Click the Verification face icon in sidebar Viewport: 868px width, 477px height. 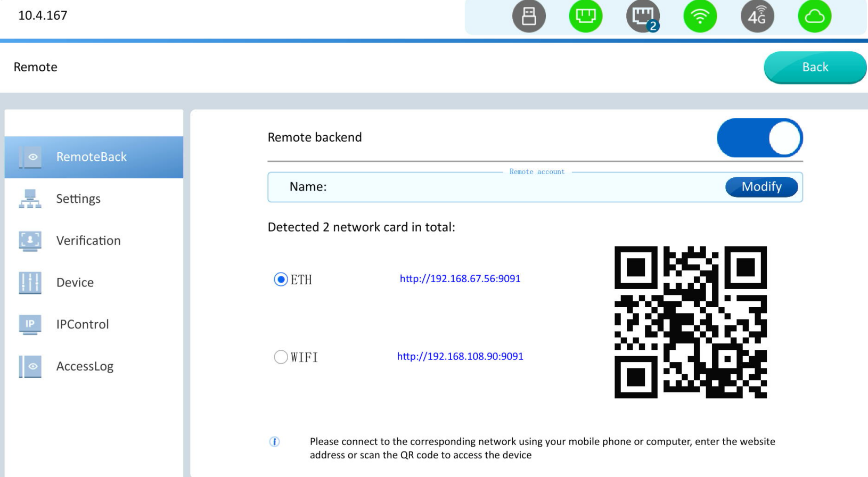click(30, 241)
